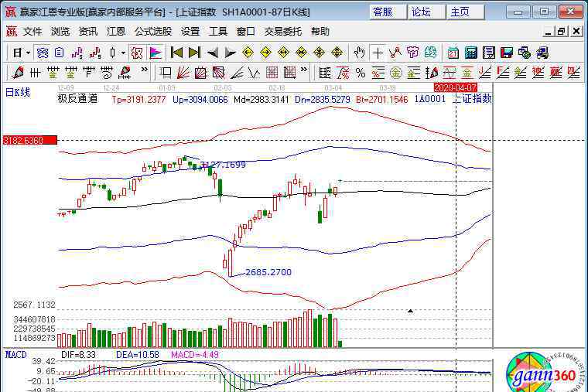Expand the first toolbar overflow chevron

click(x=144, y=70)
